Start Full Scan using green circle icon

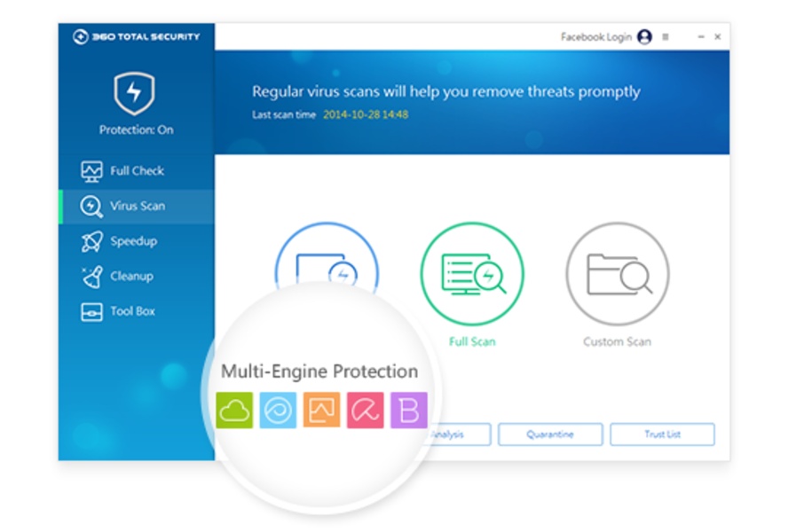[472, 274]
